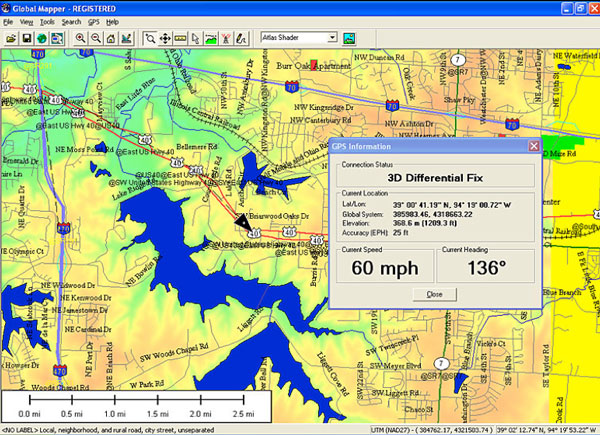Viewport: 600px width, 435px height.
Task: Click the Save floppy disk icon
Action: click(x=26, y=38)
